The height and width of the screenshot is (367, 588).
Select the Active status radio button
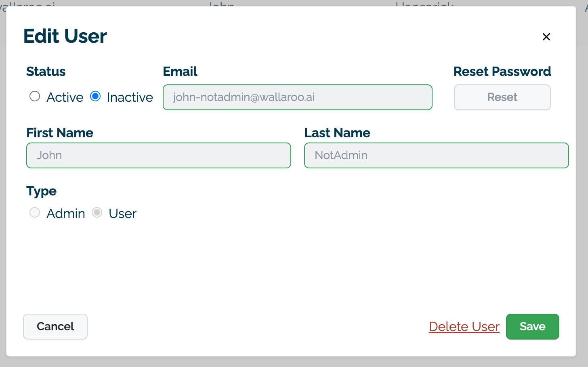pos(35,96)
